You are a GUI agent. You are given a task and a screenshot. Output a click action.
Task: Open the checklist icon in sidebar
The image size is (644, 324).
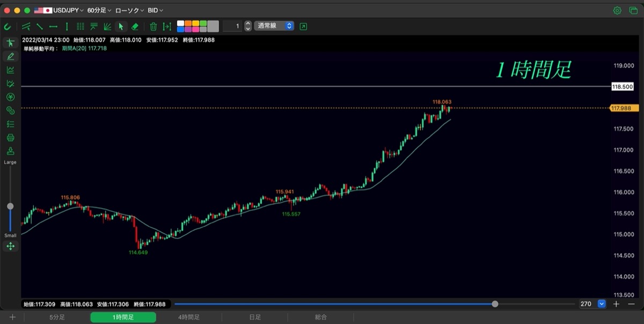pyautogui.click(x=10, y=124)
